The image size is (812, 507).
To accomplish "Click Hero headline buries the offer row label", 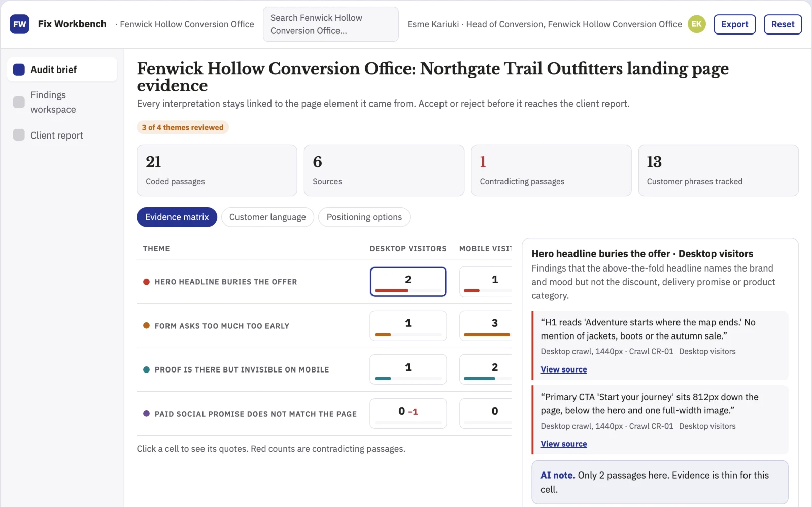I will pyautogui.click(x=226, y=282).
